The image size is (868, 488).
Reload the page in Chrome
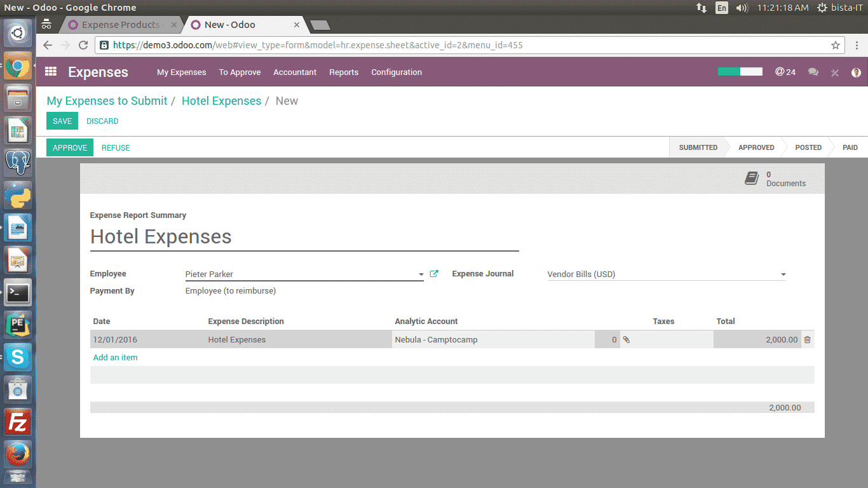83,45
